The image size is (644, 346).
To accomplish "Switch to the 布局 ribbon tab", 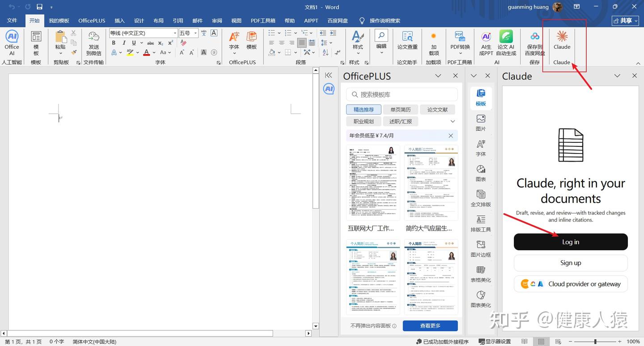I will (x=158, y=21).
